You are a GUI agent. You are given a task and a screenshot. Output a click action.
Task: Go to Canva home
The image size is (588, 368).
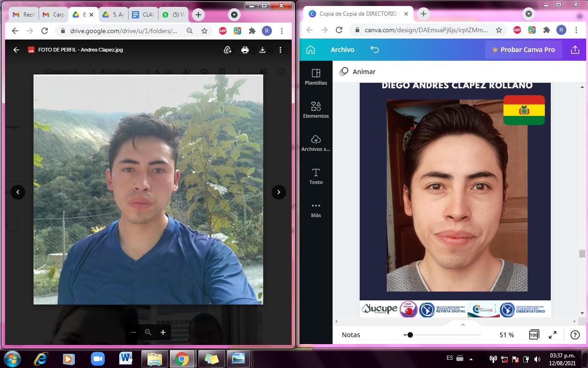click(311, 50)
